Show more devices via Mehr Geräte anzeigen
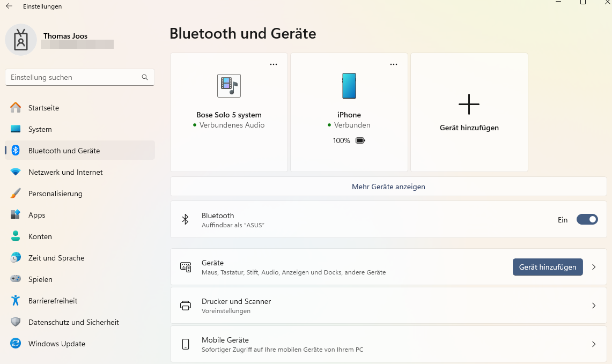The width and height of the screenshot is (612, 364). (388, 186)
